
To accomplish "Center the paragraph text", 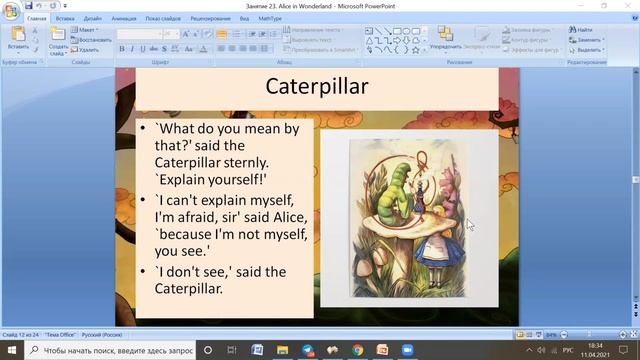I will tap(232, 49).
